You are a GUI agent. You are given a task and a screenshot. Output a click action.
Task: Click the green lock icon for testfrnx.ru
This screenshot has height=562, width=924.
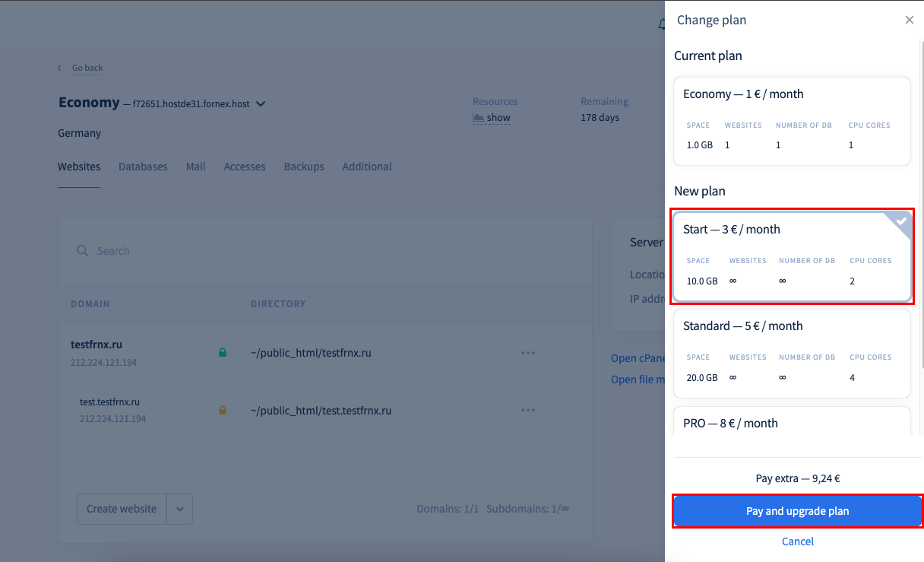coord(223,353)
